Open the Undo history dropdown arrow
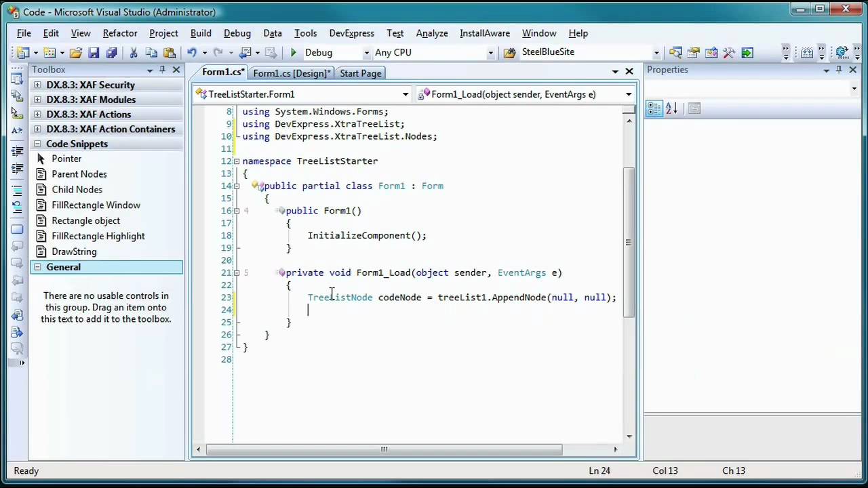This screenshot has width=868, height=488. tap(203, 53)
